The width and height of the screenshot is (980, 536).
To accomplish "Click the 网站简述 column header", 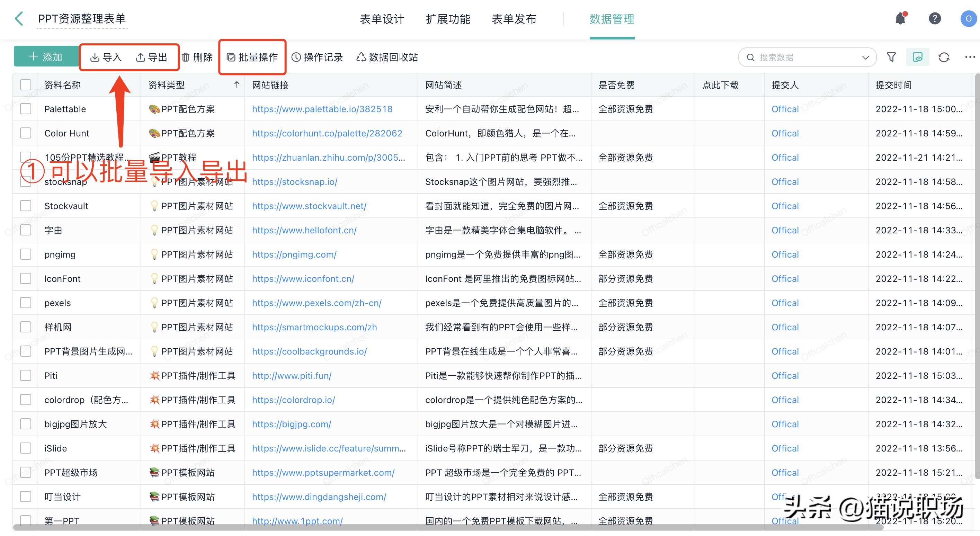I will [443, 85].
